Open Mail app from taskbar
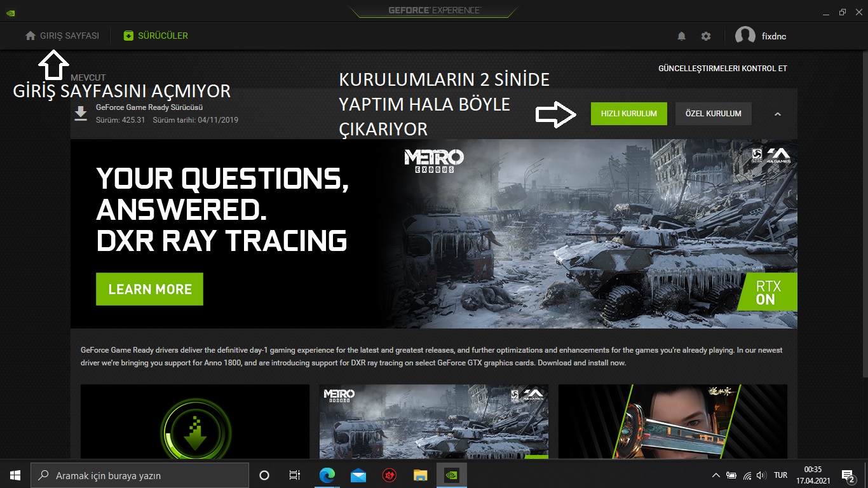The width and height of the screenshot is (868, 488). pyautogui.click(x=358, y=475)
